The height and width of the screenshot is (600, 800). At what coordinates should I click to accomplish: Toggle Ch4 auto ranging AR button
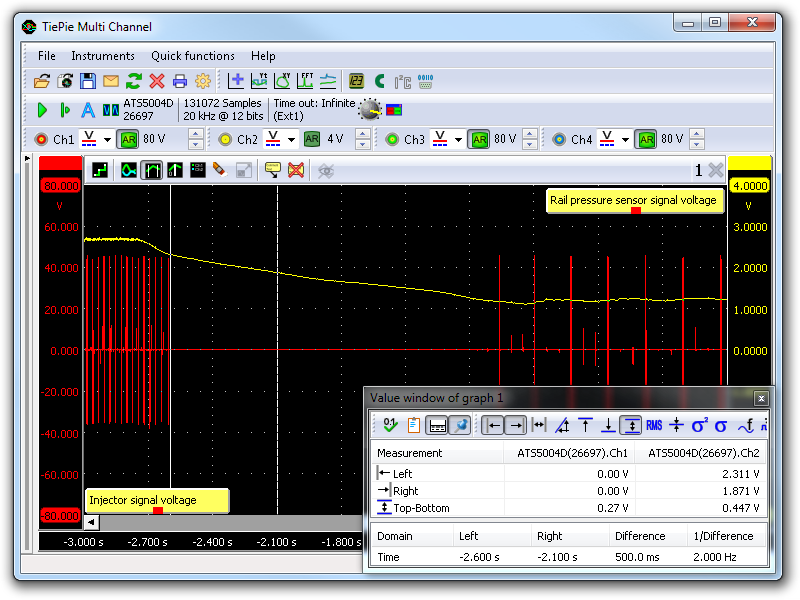[646, 139]
